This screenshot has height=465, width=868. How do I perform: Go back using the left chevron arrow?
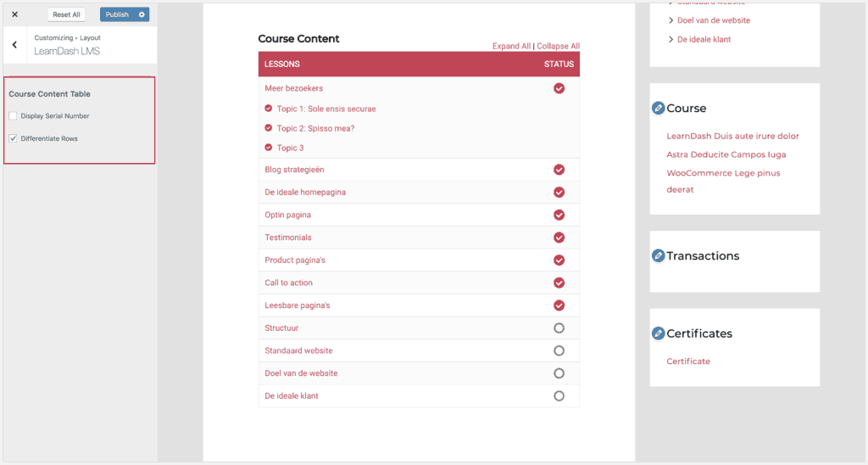coord(15,45)
